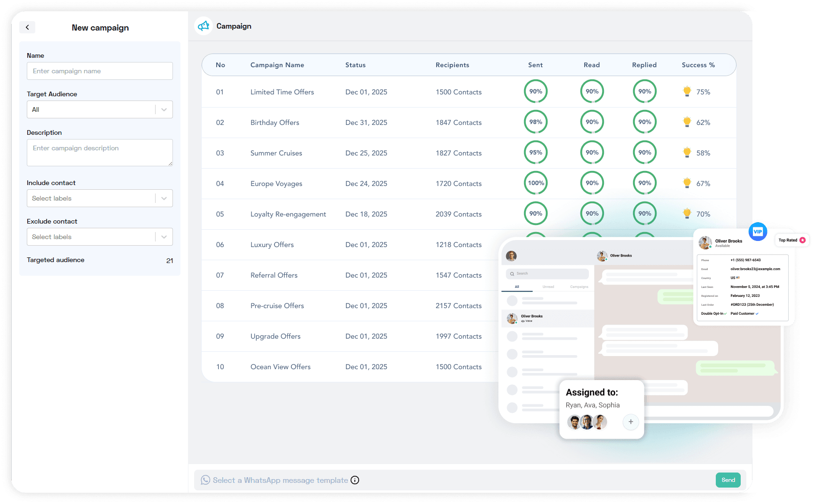830x504 pixels.
Task: Click the info icon next to WhatsApp template
Action: pos(355,480)
